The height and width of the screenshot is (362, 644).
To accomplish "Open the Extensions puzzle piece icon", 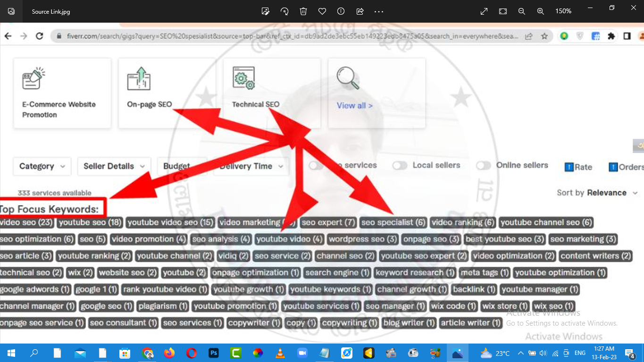I will (x=611, y=36).
